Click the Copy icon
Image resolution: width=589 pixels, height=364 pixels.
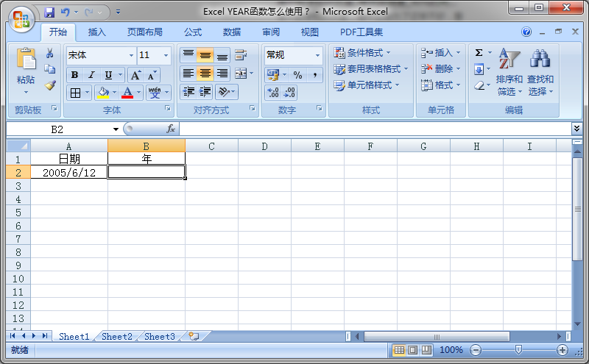[x=49, y=69]
